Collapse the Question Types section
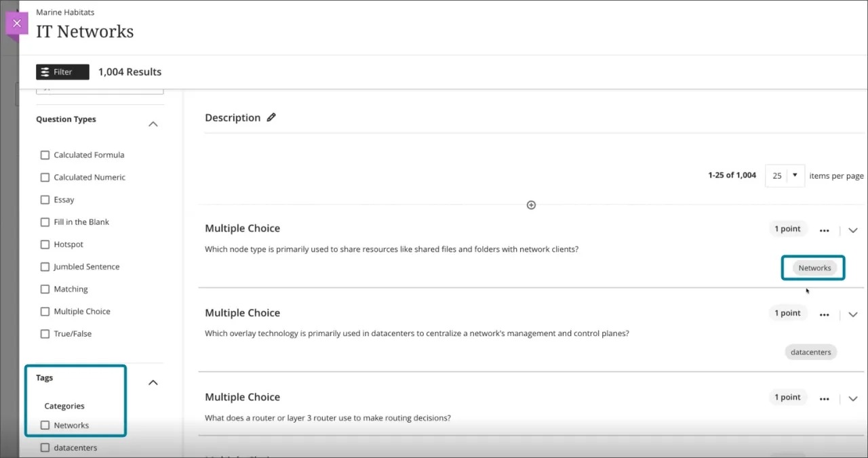Screen dimensions: 868x458 pyautogui.click(x=153, y=123)
